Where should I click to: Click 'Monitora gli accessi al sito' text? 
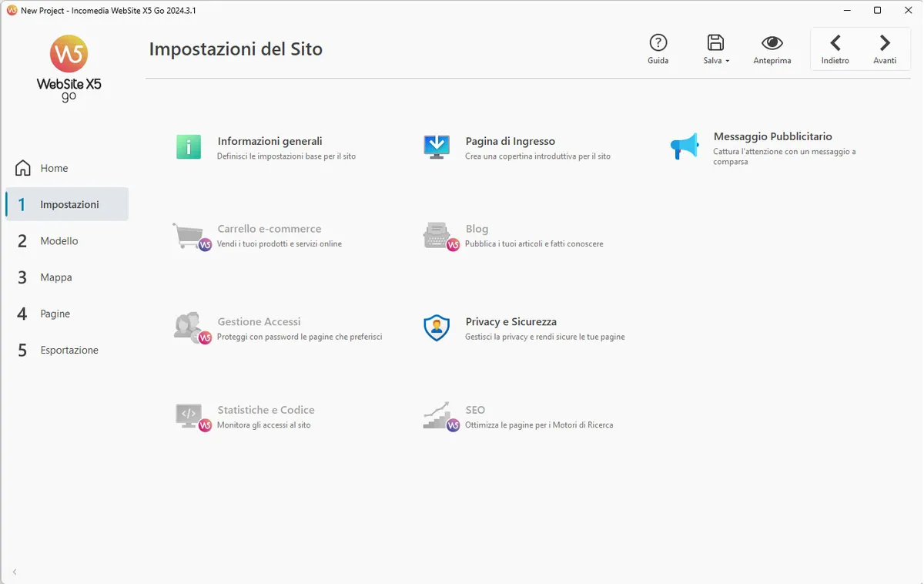tap(264, 425)
